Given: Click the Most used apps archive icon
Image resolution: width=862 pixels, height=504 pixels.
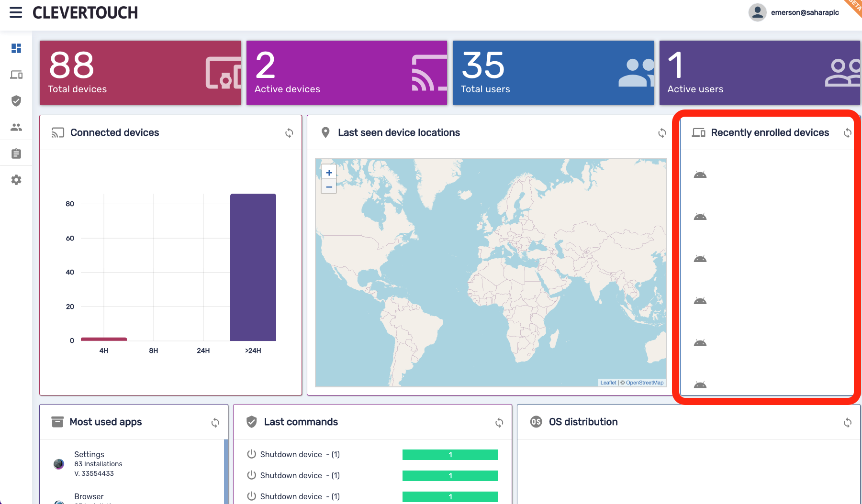Looking at the screenshot, I should pyautogui.click(x=57, y=422).
